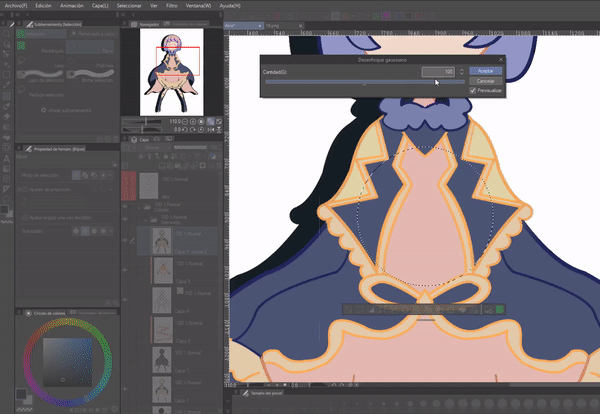Viewport: 600px width, 414px height.
Task: Click the Aceptar button
Action: pos(486,71)
